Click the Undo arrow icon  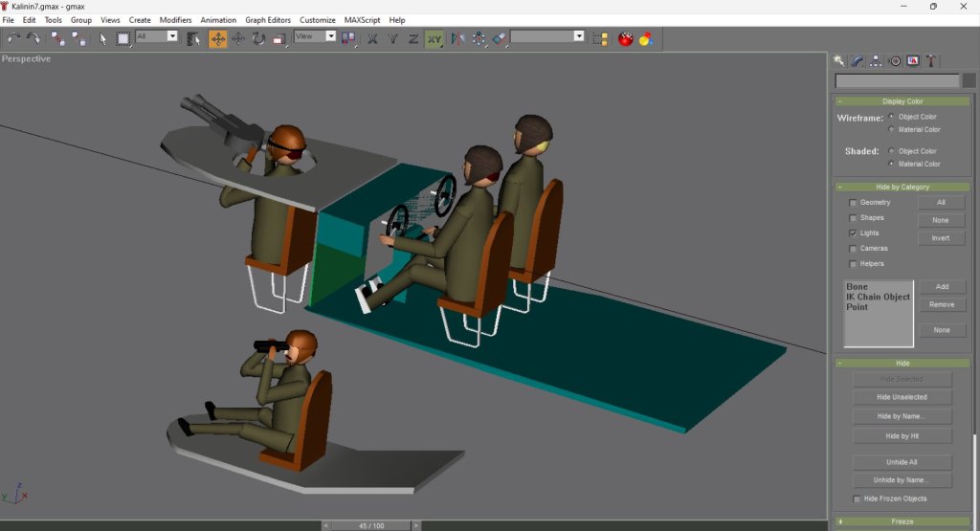(x=13, y=38)
